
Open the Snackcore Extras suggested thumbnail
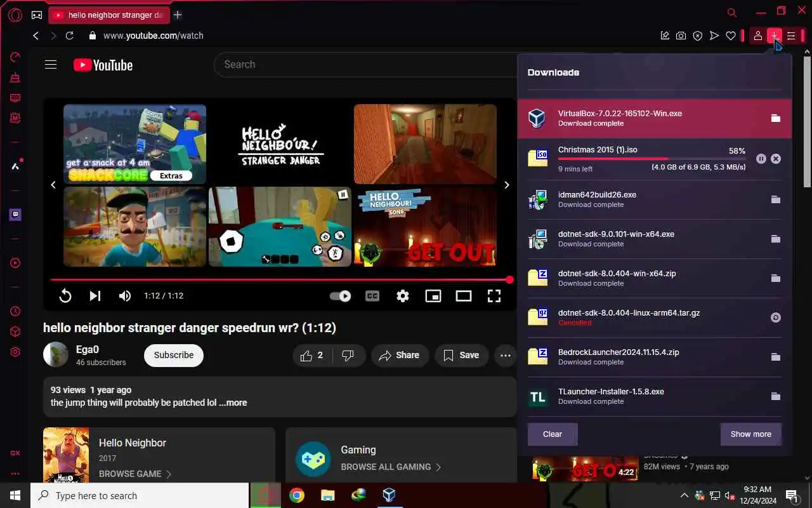[x=134, y=144]
